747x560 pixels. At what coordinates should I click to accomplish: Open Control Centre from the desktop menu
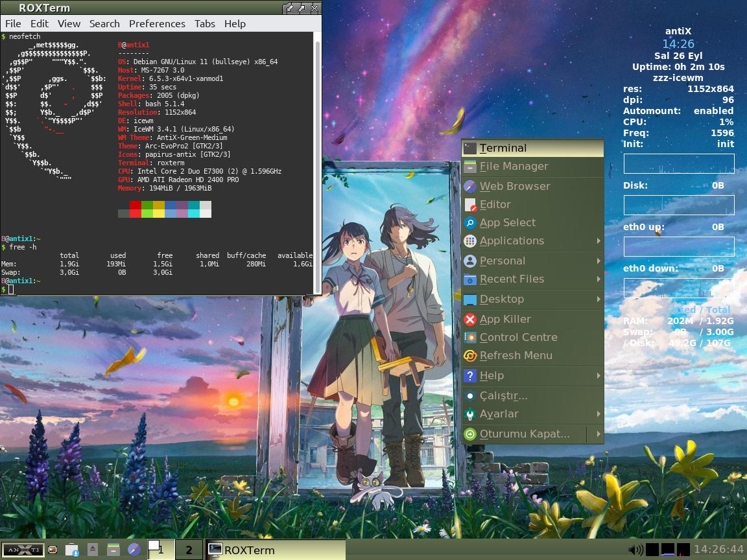532,337
